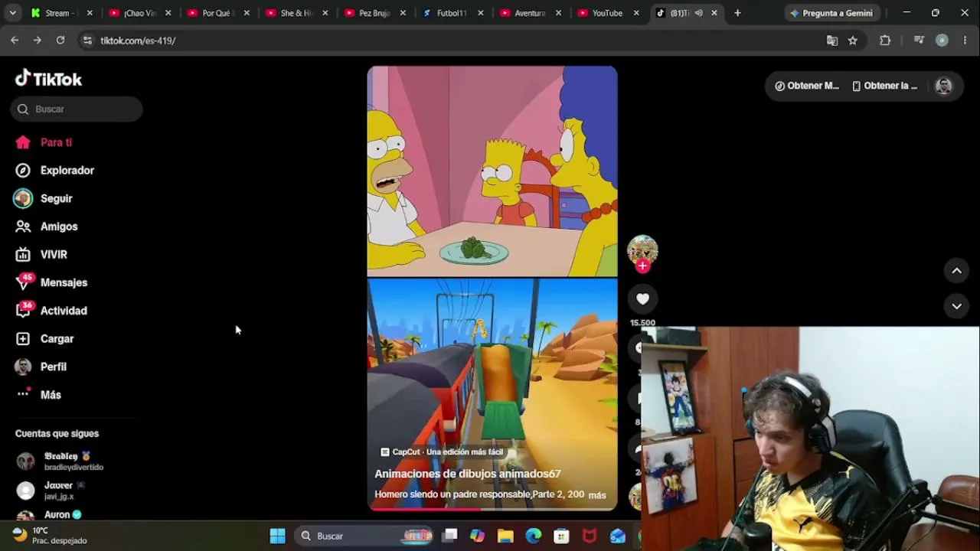The width and height of the screenshot is (980, 551).
Task: Translate this page via address bar icon
Action: (832, 41)
